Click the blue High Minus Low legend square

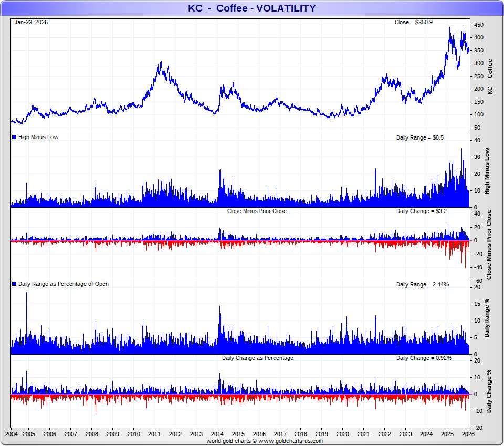[14, 137]
